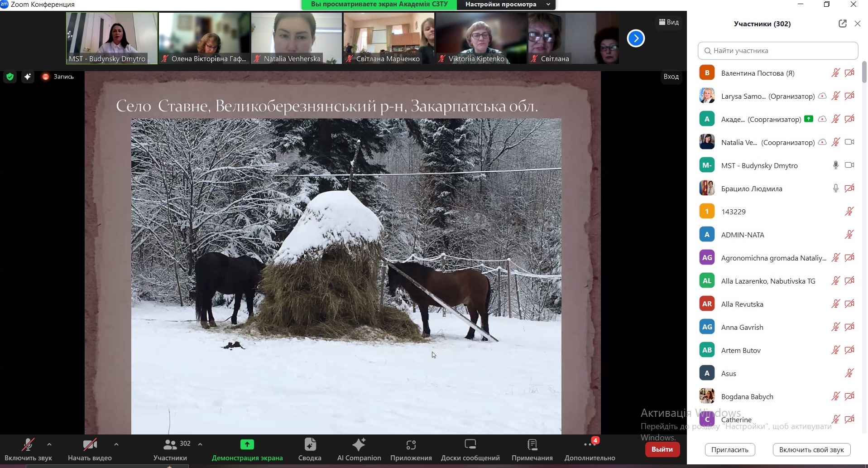Select Alla Revutska in participant list
This screenshot has width=868, height=468.
(742, 304)
